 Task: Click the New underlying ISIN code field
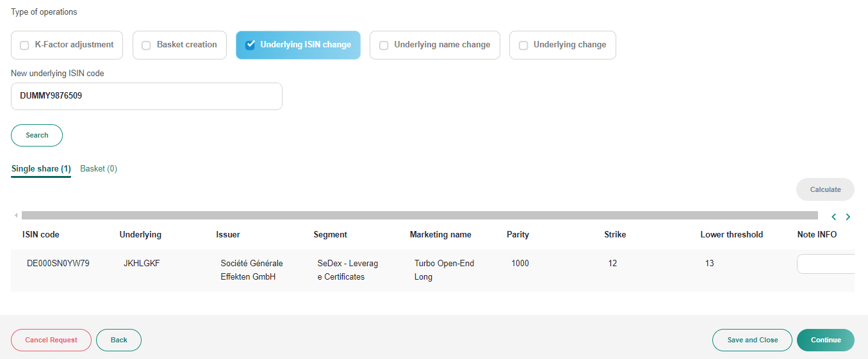(147, 96)
